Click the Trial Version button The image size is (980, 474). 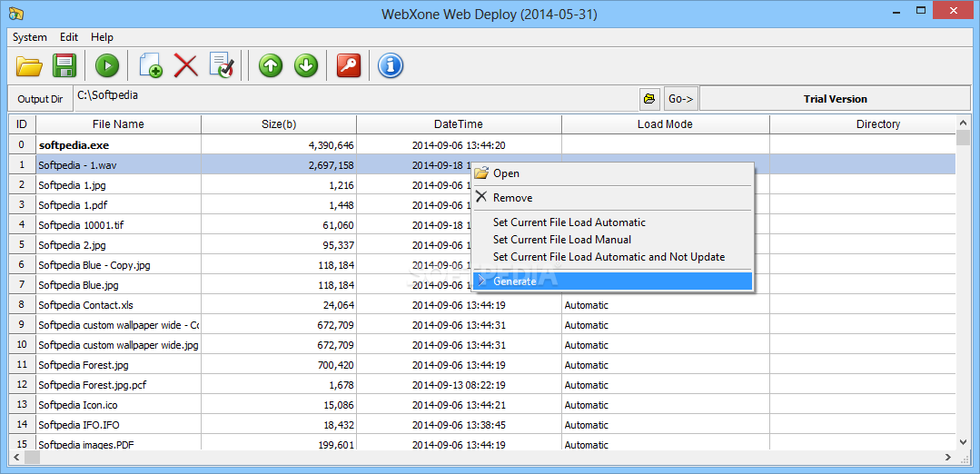[835, 99]
